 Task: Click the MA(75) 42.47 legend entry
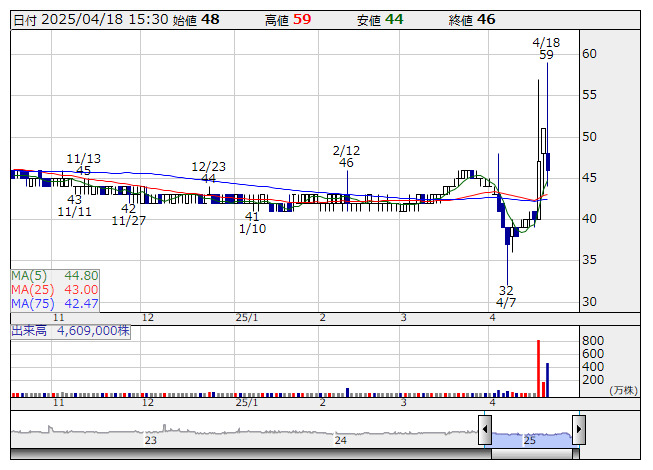click(55, 304)
